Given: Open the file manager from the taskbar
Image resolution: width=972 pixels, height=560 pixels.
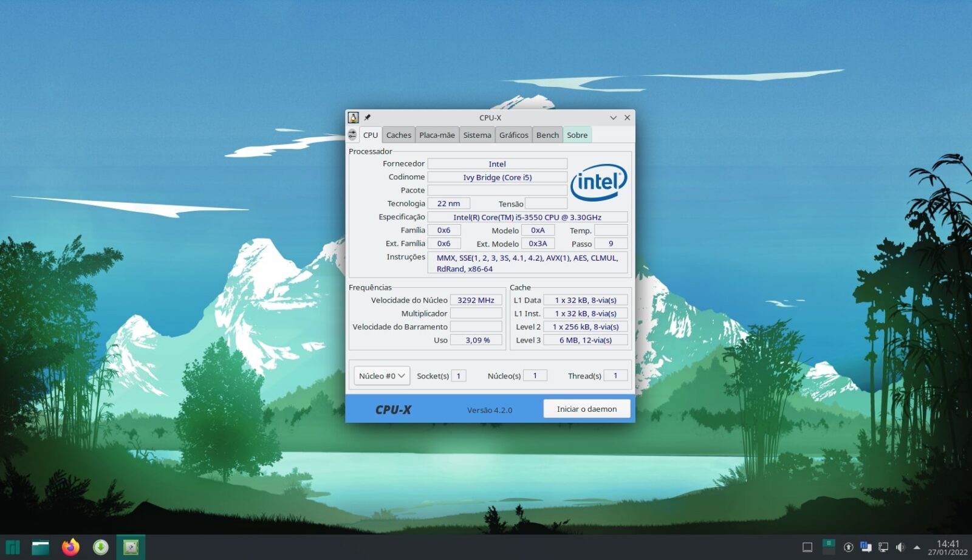Looking at the screenshot, I should point(40,547).
